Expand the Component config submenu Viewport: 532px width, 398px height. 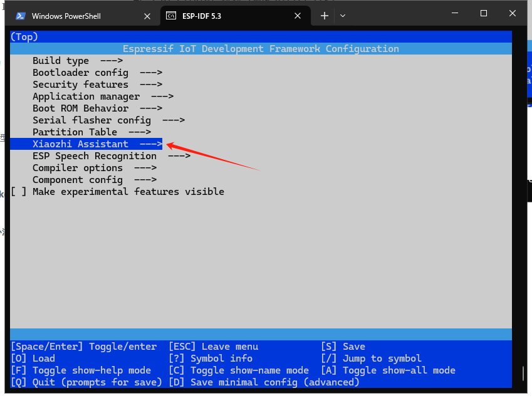78,179
